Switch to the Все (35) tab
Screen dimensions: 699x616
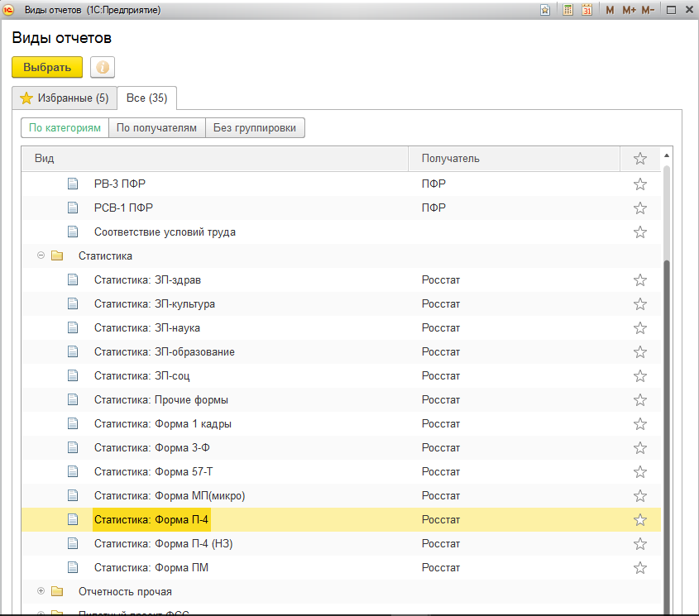[x=146, y=98]
